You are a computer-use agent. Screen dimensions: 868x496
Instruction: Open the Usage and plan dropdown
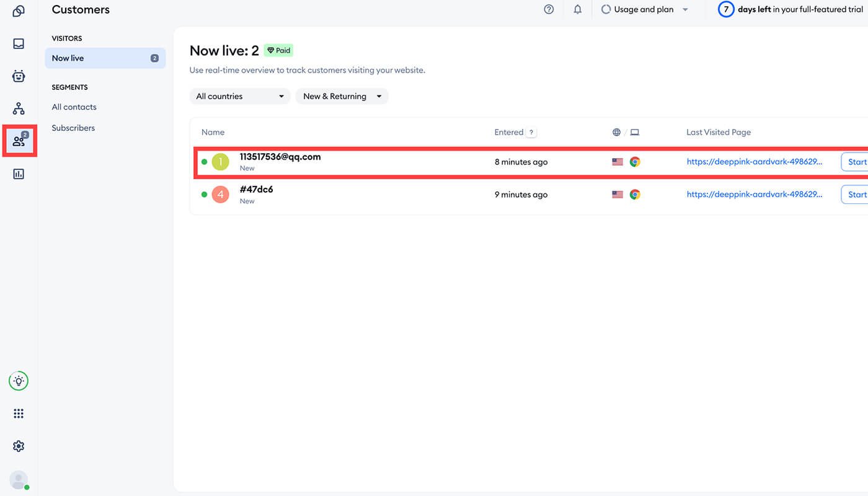point(645,9)
